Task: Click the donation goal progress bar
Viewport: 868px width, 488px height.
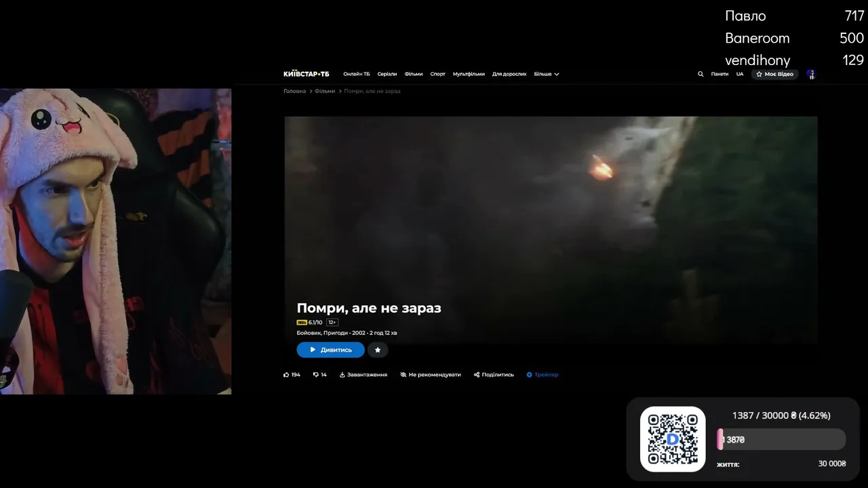Action: click(781, 439)
